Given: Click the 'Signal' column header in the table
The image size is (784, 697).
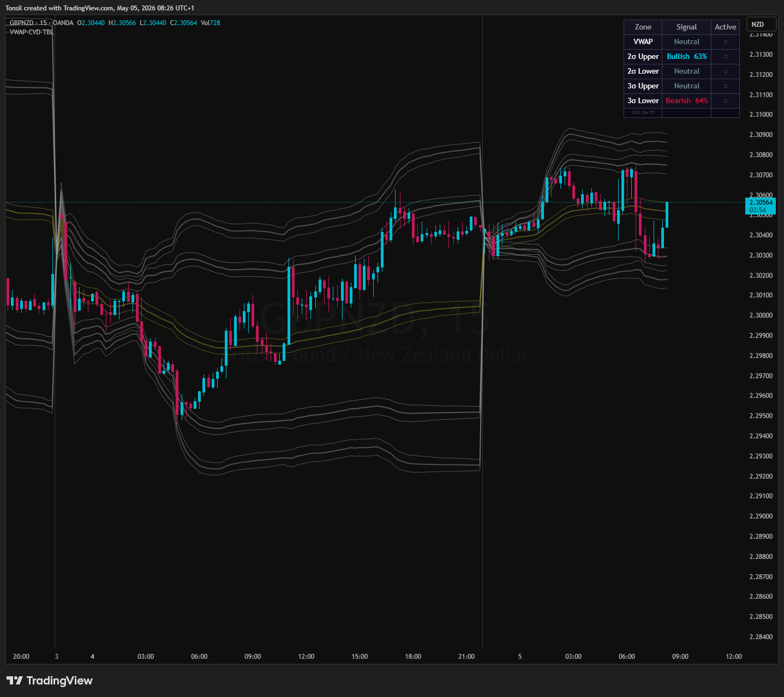Looking at the screenshot, I should click(x=686, y=27).
